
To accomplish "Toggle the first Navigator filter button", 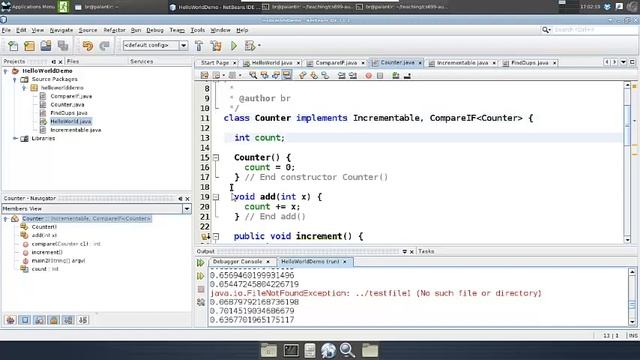I will coord(11,320).
